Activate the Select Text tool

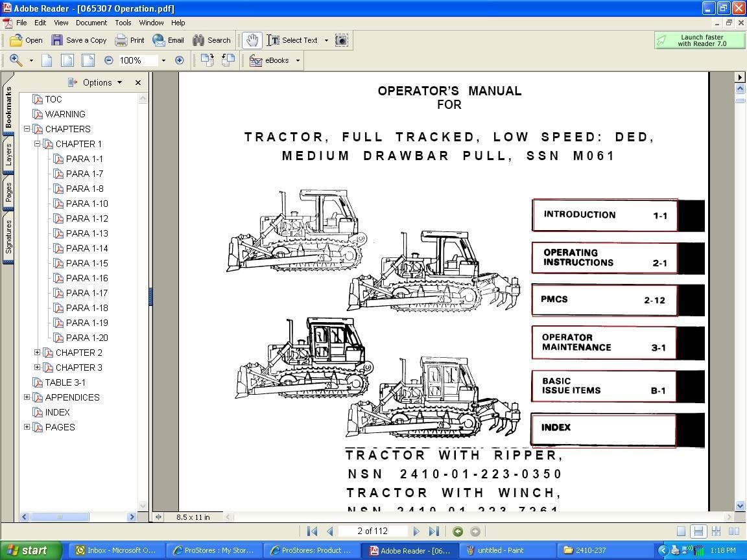292,40
